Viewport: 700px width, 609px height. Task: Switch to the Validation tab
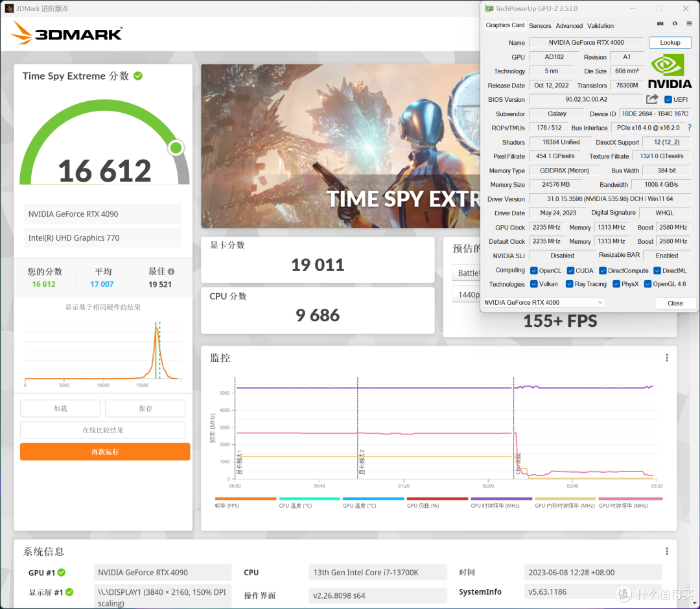click(x=600, y=25)
